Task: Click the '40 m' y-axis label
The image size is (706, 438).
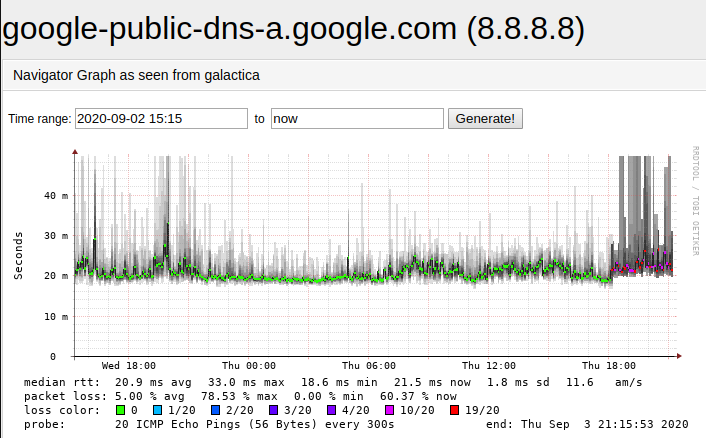Action: coord(56,196)
